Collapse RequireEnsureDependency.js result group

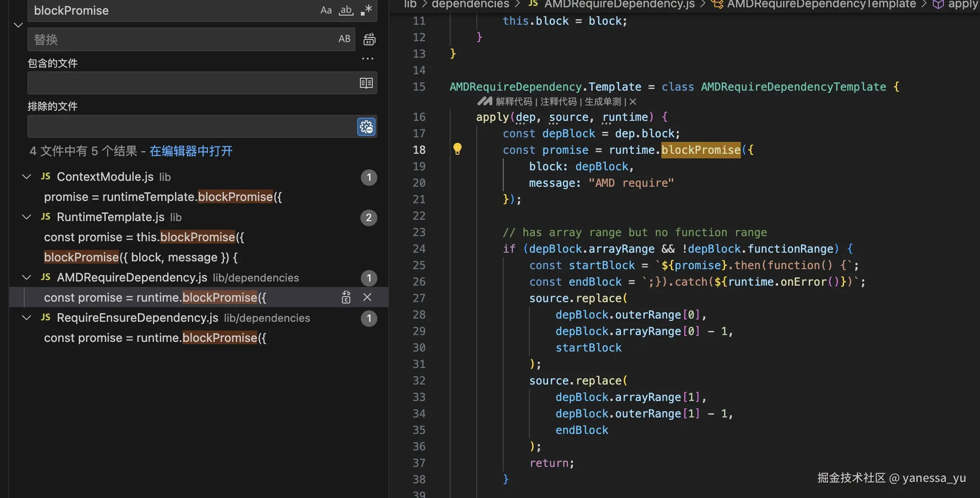click(x=27, y=318)
